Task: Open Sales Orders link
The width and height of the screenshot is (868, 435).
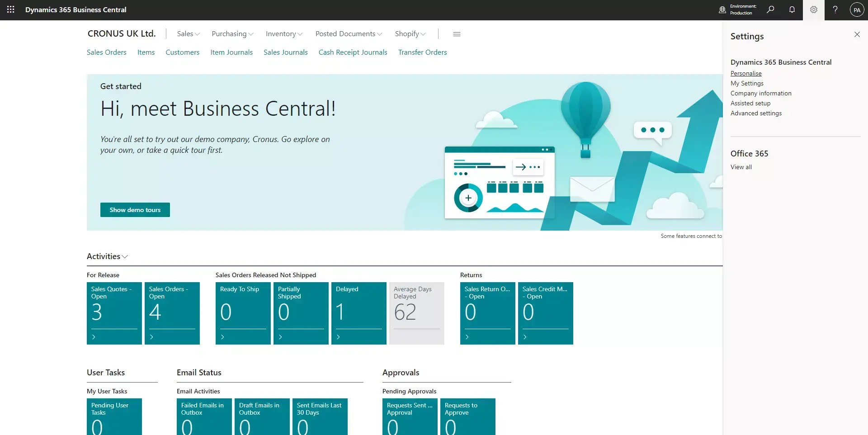Action: [107, 52]
